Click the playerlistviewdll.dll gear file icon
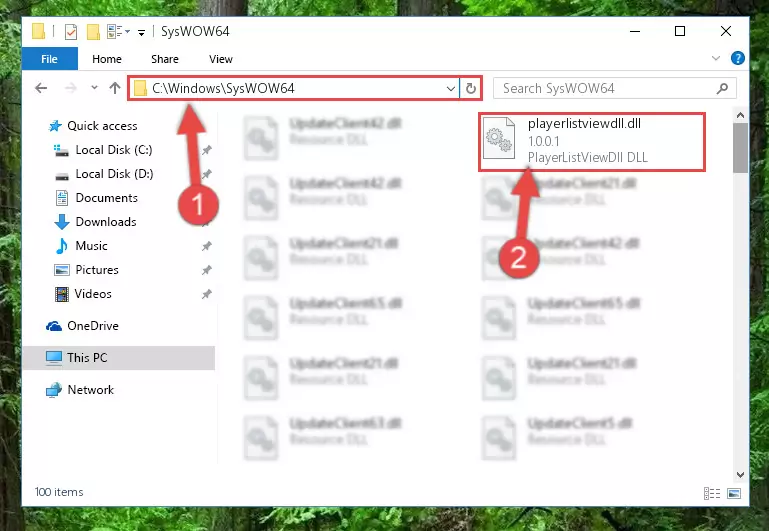 point(499,139)
